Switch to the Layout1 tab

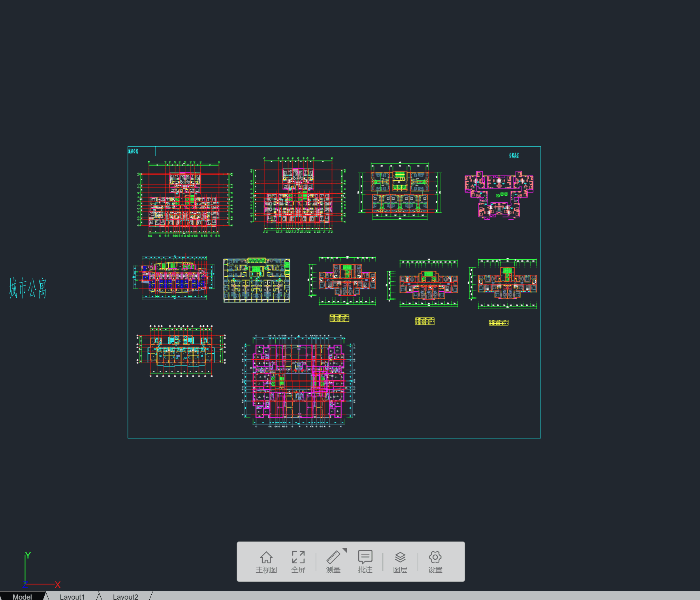coord(72,596)
